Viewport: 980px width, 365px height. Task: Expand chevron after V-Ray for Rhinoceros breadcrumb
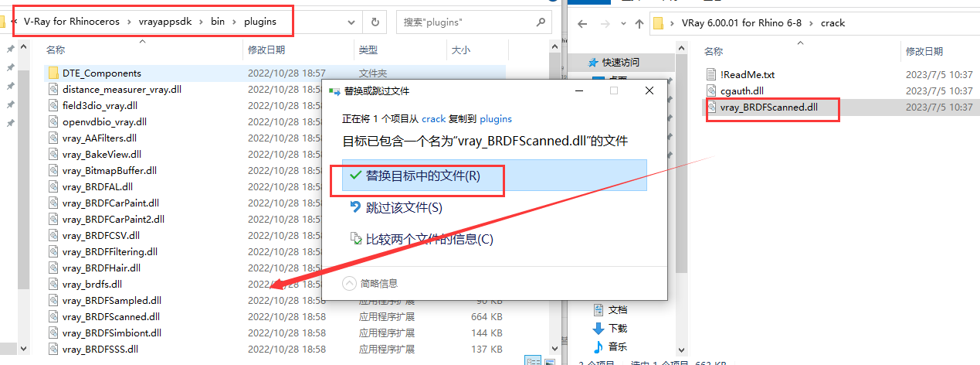tap(130, 22)
